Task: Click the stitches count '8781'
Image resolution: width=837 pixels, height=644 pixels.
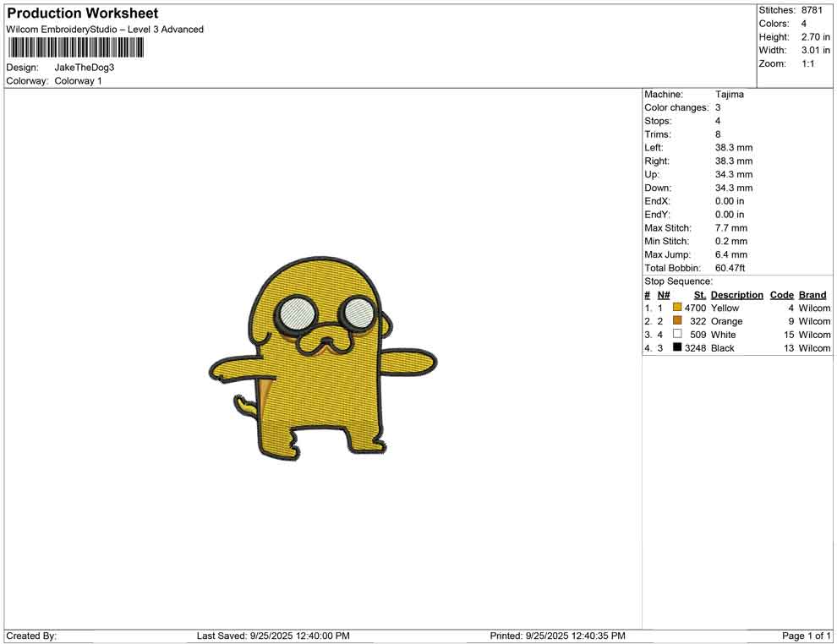Action: tap(812, 10)
